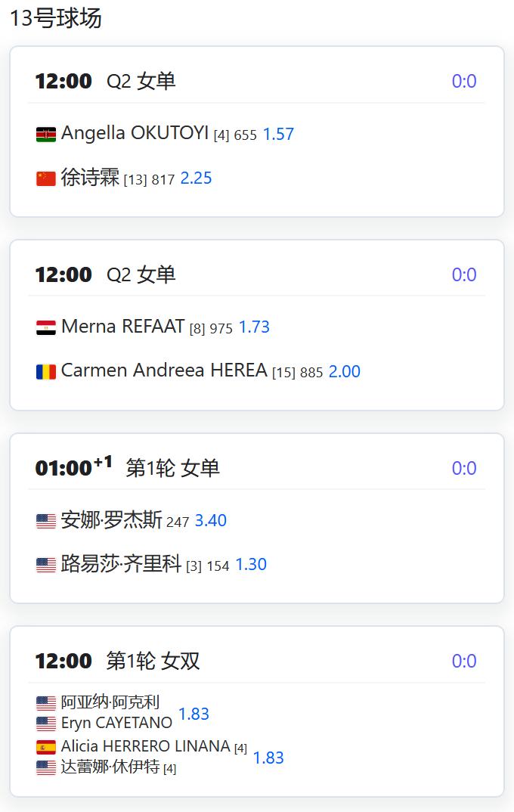Select odds 2.00 for Carmen Andreea HEREA
Image resolution: width=514 pixels, height=812 pixels.
tap(345, 371)
